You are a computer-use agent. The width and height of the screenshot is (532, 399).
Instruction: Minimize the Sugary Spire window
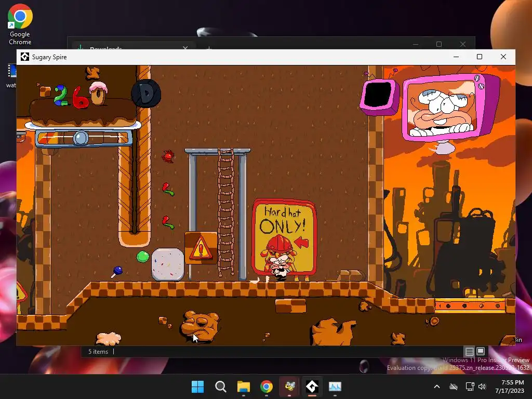click(456, 57)
